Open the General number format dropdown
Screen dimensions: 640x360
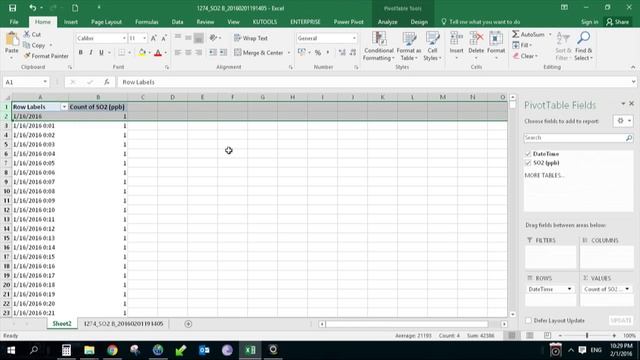(354, 38)
